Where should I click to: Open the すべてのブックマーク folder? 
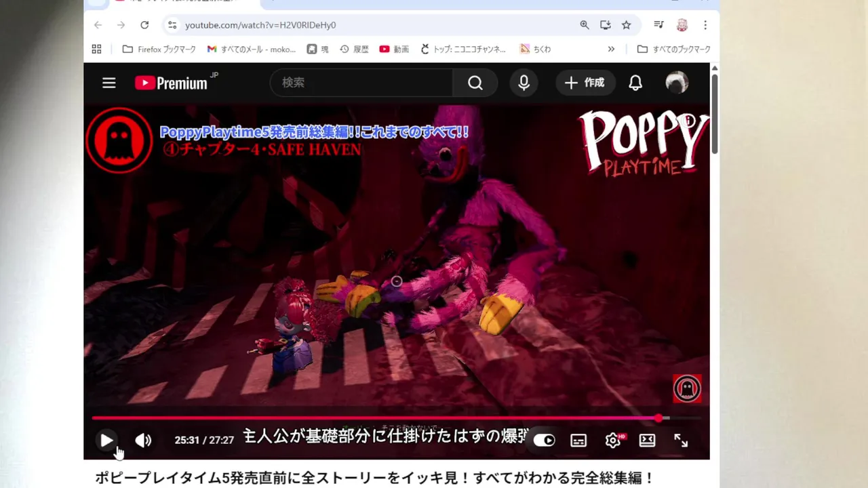673,49
